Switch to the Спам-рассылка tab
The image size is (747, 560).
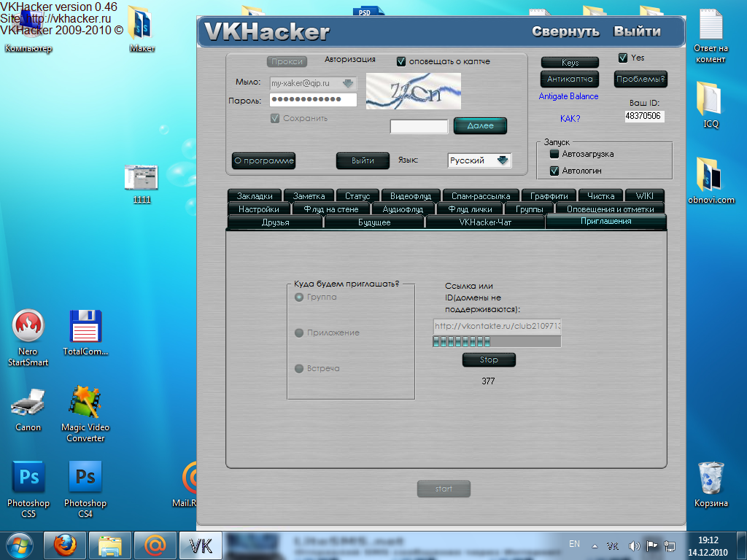[480, 195]
